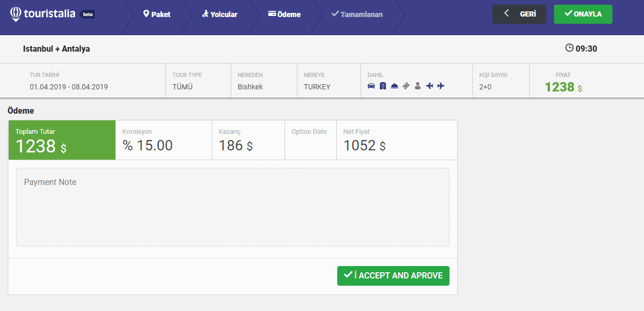Image resolution: width=644 pixels, height=311 pixels.
Task: Click the clock icon beside 09:30
Action: tap(570, 48)
